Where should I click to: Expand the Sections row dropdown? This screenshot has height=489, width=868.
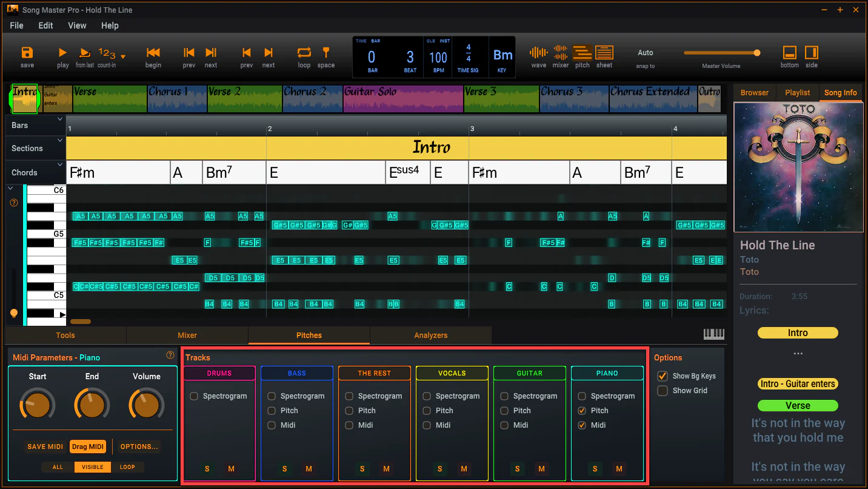60,140
